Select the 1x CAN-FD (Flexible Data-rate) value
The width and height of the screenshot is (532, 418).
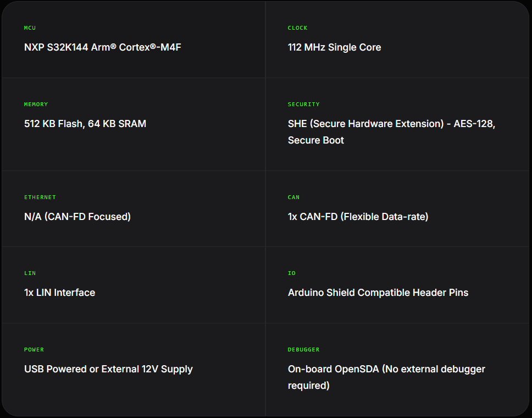[358, 217]
